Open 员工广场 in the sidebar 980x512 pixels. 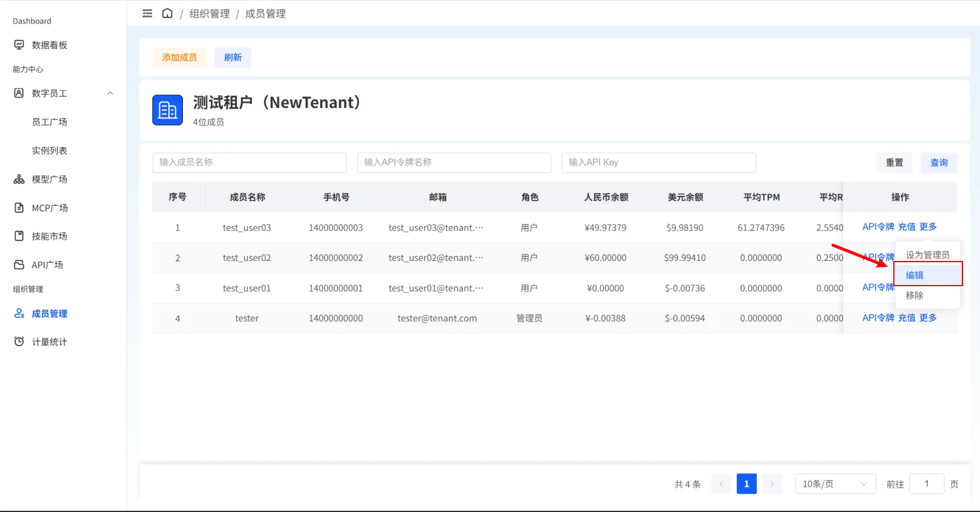[50, 122]
